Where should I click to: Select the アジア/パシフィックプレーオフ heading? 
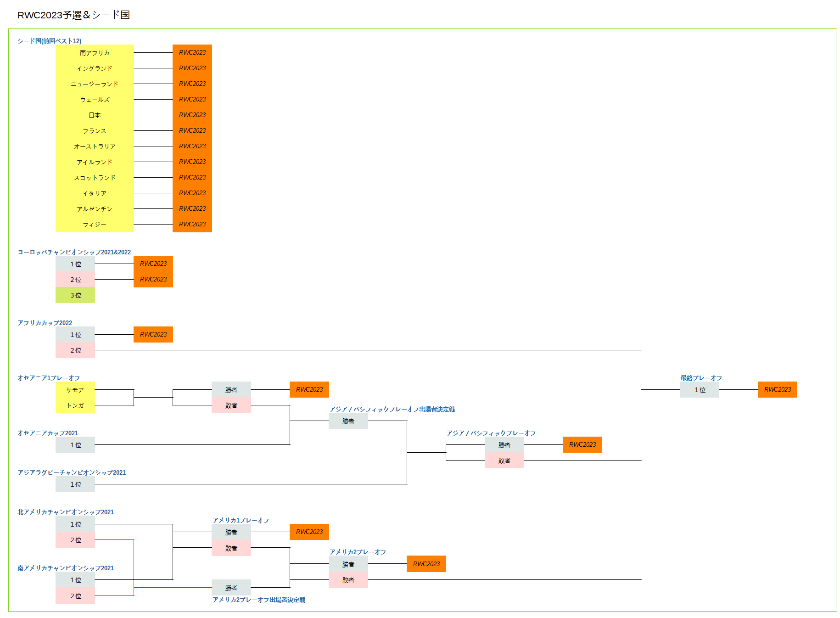[491, 433]
